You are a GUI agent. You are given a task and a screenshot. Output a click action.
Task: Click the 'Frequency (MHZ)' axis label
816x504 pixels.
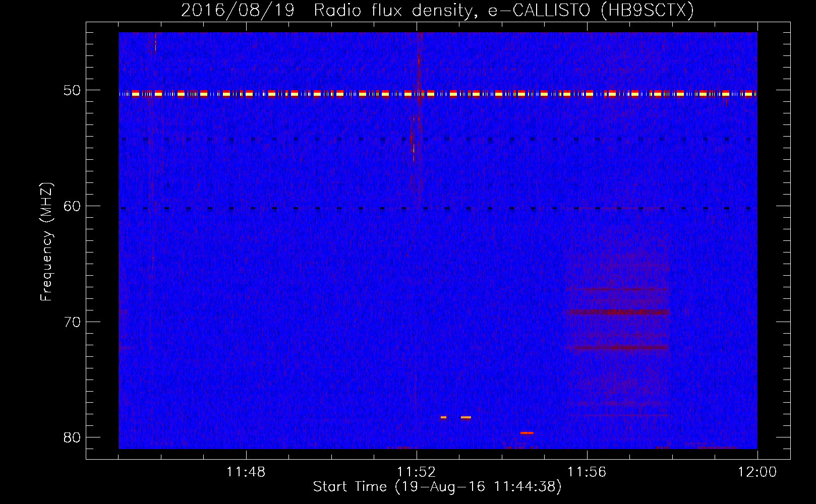[46, 242]
